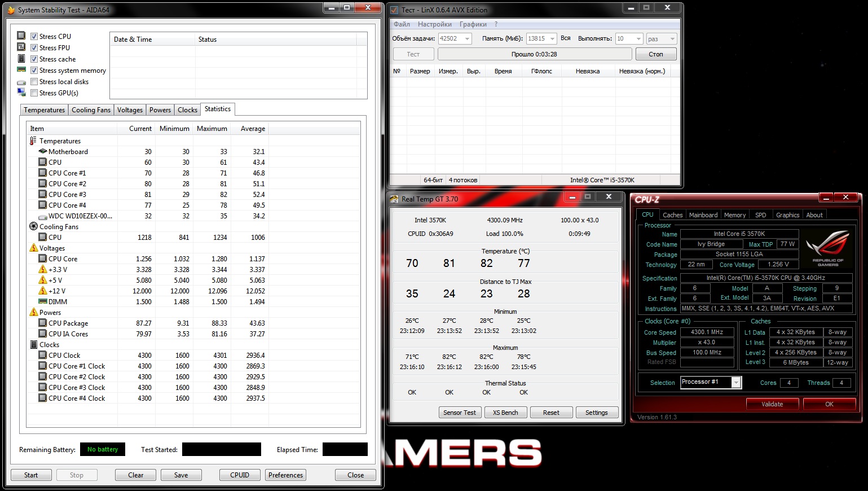
Task: Click the CPU Core #1 temperature icon
Action: coord(42,173)
